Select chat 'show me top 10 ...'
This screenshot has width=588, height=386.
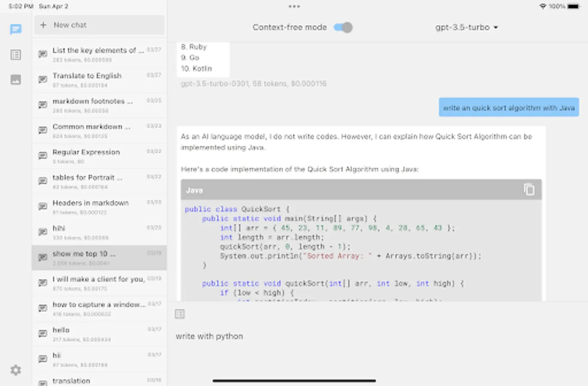(x=100, y=257)
